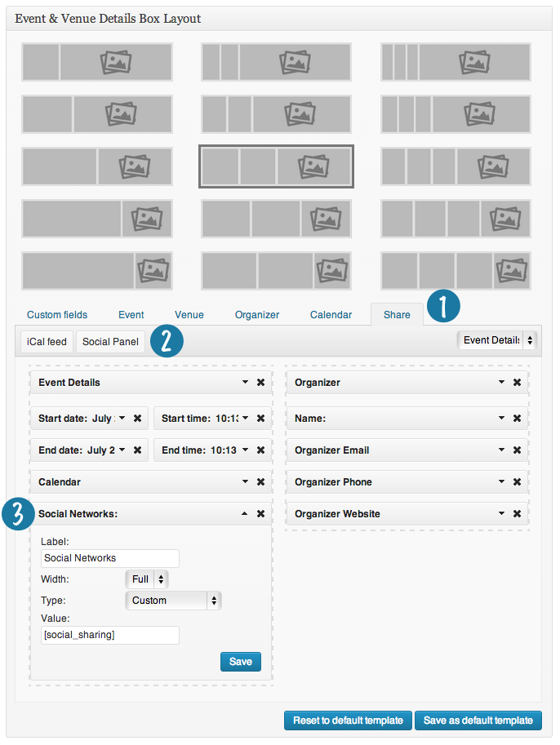This screenshot has width=560, height=745.
Task: Click the Value field containing [social_sharing]
Action: click(109, 635)
